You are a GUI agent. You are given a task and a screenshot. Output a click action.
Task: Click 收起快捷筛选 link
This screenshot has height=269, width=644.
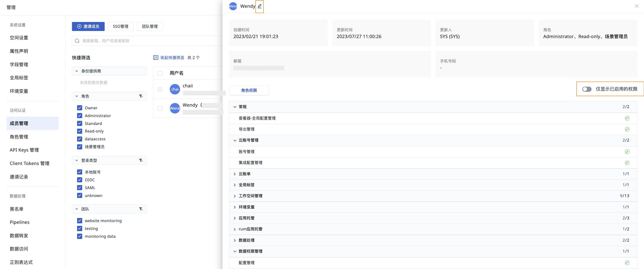click(172, 58)
